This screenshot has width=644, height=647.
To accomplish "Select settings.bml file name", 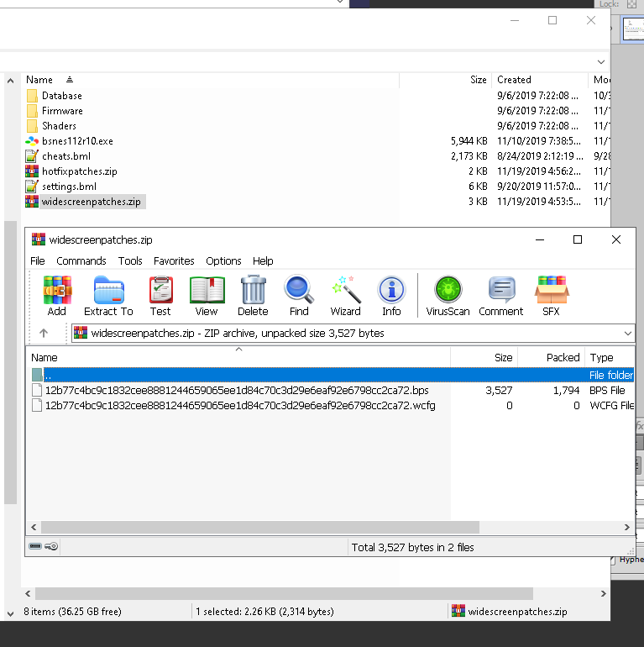I will click(69, 187).
